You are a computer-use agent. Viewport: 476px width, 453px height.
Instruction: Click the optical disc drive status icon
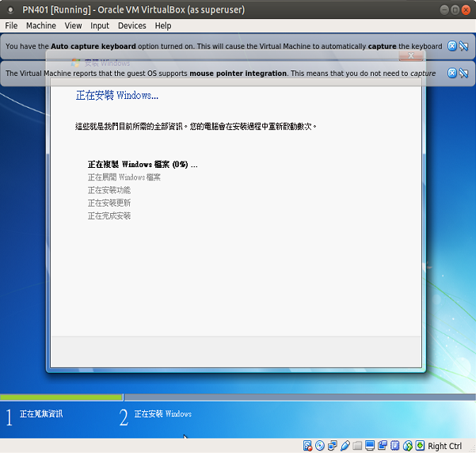pos(320,446)
